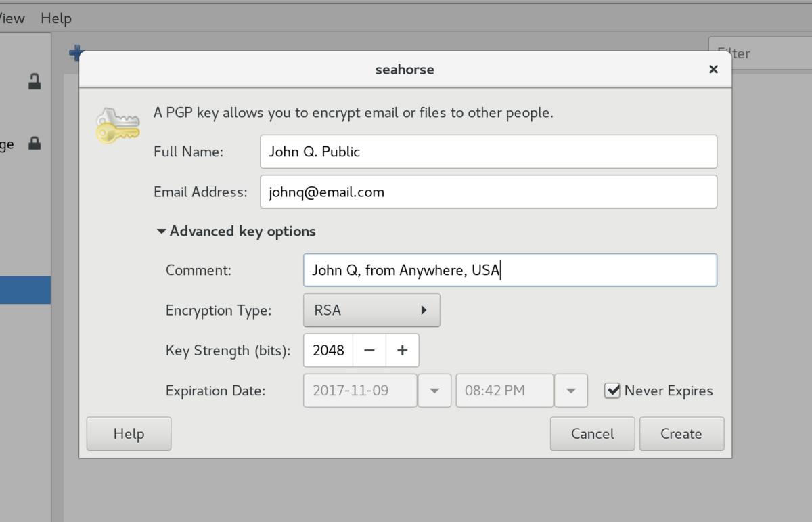Open Help for the key dialog
Viewport: 812px width, 522px height.
tap(129, 433)
